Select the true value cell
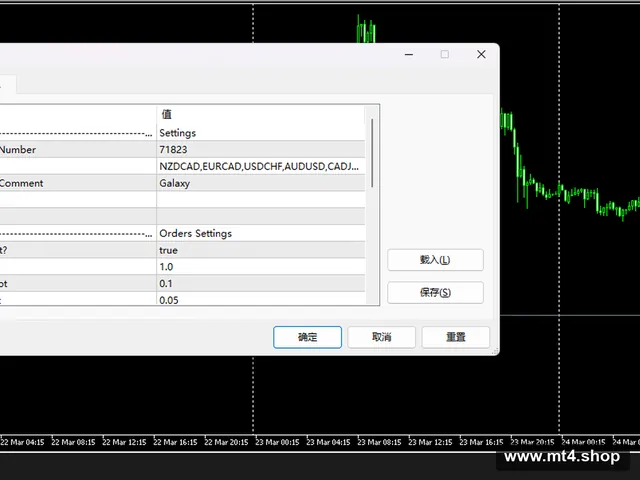Screen dimensions: 640x480 pyautogui.click(x=260, y=250)
